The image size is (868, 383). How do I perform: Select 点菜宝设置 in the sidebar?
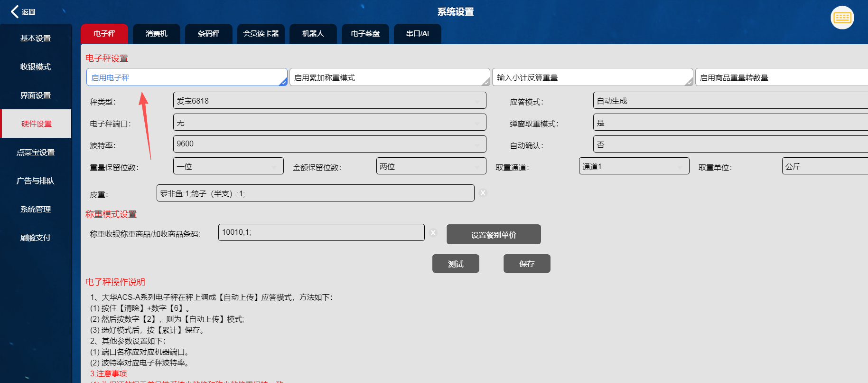pos(36,153)
